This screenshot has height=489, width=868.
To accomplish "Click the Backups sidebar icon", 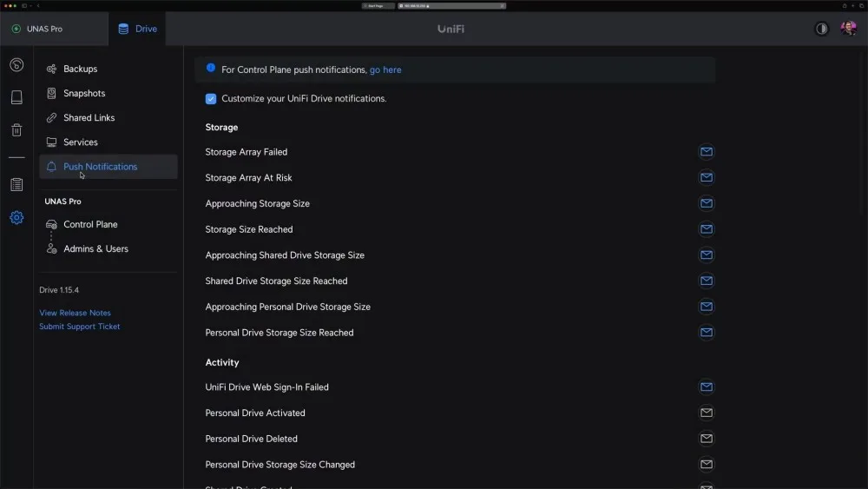I will coord(51,69).
